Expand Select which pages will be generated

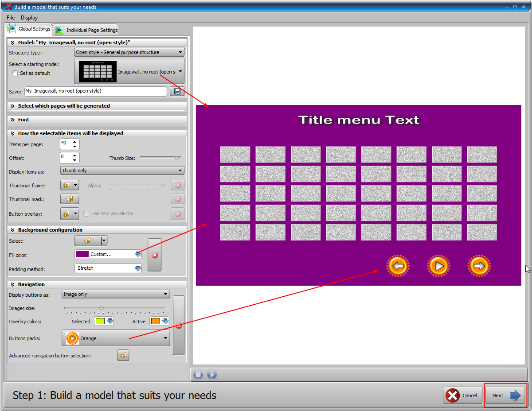pyautogui.click(x=97, y=106)
